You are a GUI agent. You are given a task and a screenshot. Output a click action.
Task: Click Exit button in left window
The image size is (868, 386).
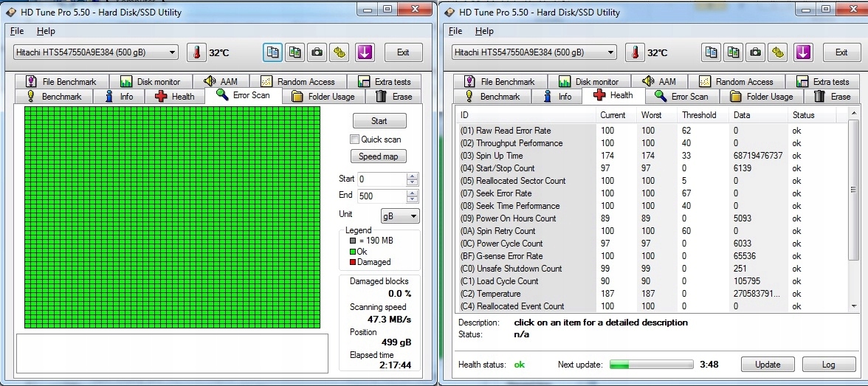click(404, 52)
